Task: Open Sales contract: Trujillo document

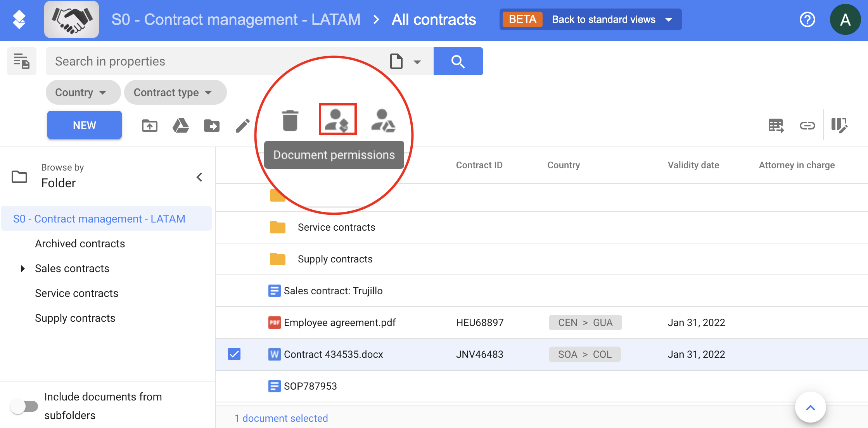Action: 333,291
